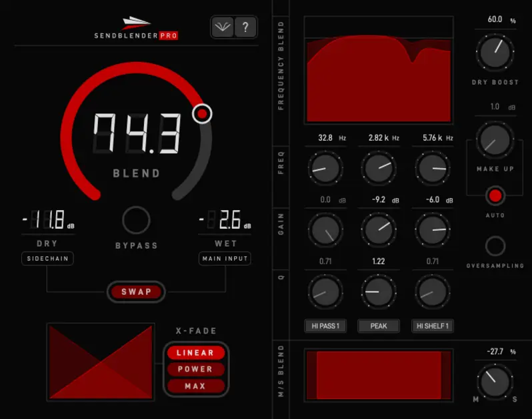532x419 pixels.
Task: Click the 0.0 dB gain value
Action: [x=333, y=199]
